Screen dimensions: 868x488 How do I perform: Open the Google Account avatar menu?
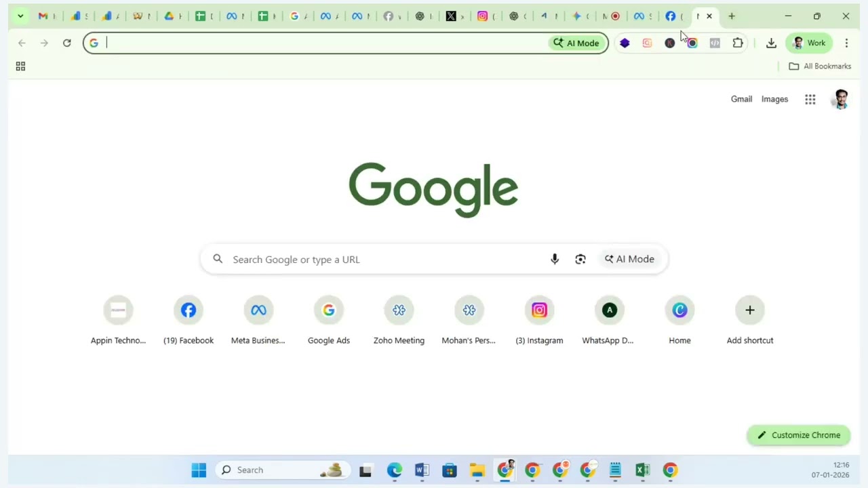(841, 100)
